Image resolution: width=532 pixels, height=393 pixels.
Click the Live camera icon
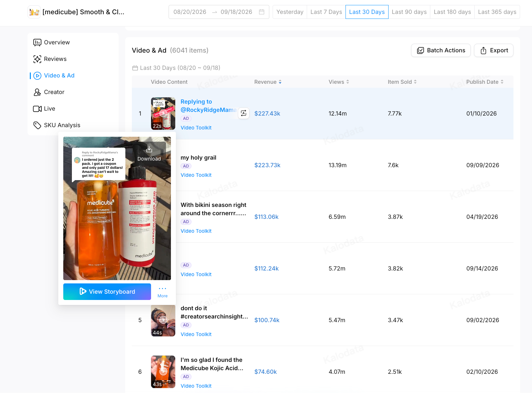37,109
